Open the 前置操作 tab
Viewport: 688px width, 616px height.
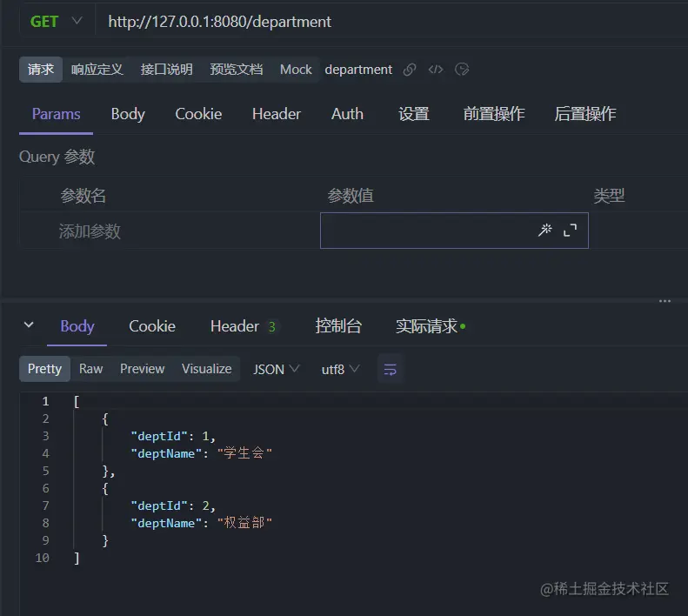coord(494,114)
